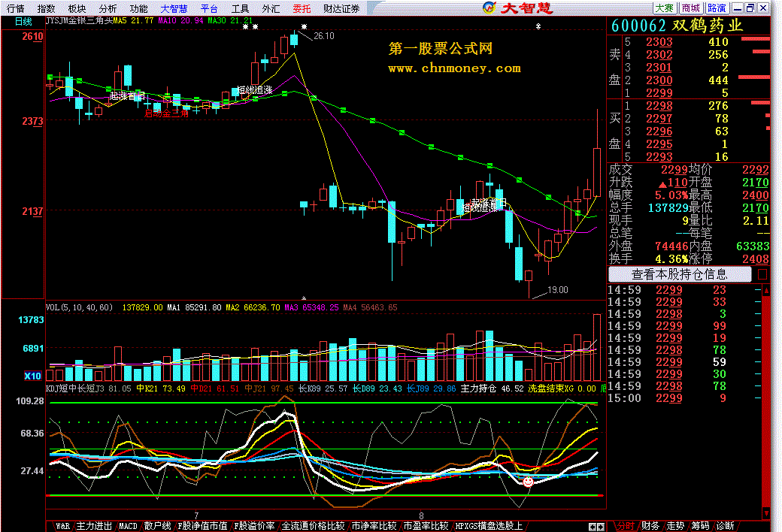Open the 工具 menu
782x532 pixels.
click(240, 8)
